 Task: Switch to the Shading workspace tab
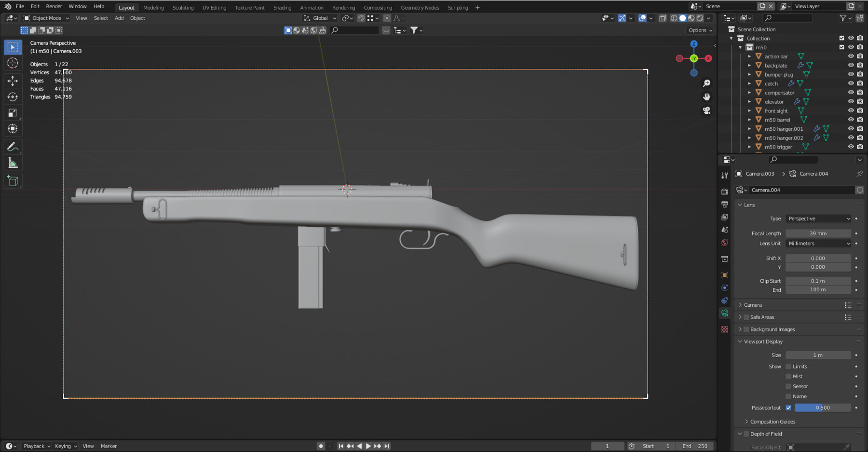pos(283,7)
